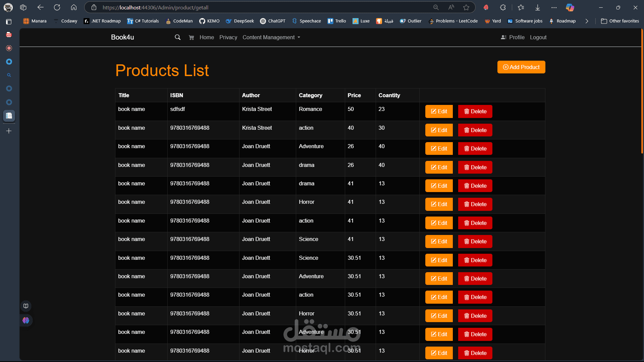Click the browser refresh icon
This screenshot has height=362, width=644.
(57, 7)
